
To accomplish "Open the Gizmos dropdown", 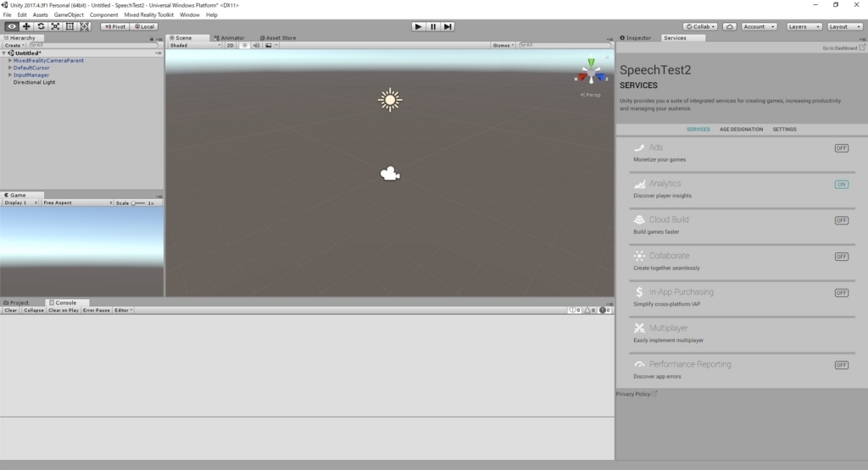I will [x=504, y=46].
